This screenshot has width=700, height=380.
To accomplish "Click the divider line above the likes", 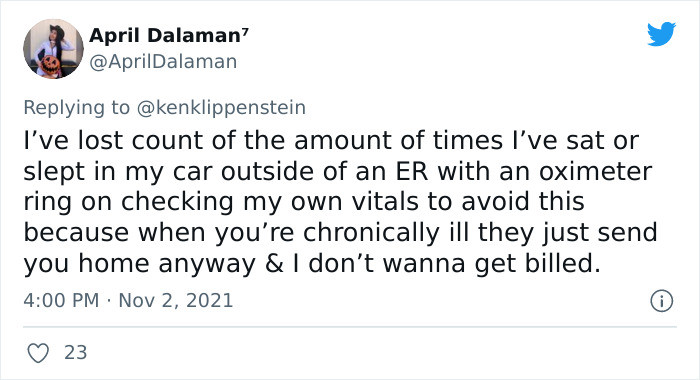I will tap(350, 327).
